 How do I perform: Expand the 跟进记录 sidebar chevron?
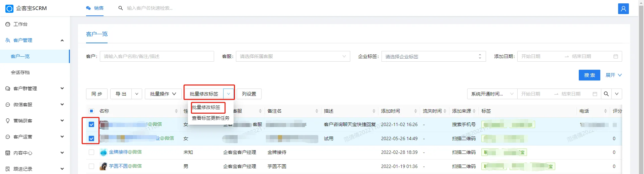(62, 169)
